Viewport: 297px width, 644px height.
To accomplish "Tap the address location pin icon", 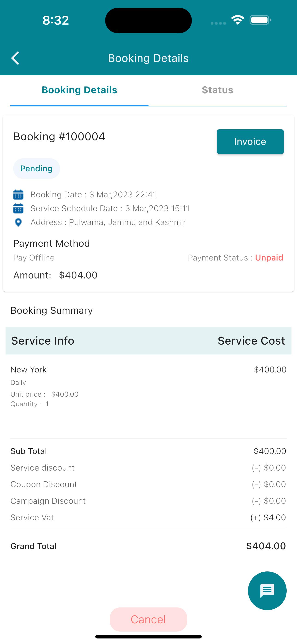I will (18, 222).
